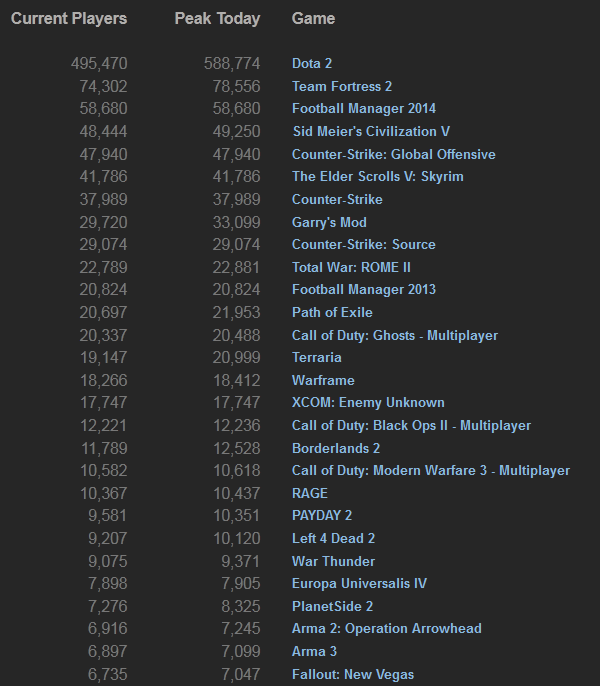This screenshot has width=600, height=686.
Task: Select the Left 4 Dead 2 link
Action: [333, 538]
